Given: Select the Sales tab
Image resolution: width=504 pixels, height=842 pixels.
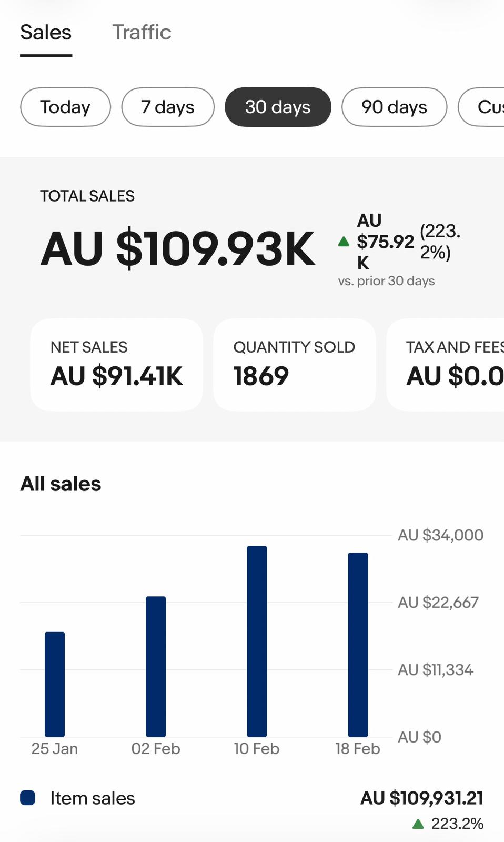Looking at the screenshot, I should click(46, 33).
